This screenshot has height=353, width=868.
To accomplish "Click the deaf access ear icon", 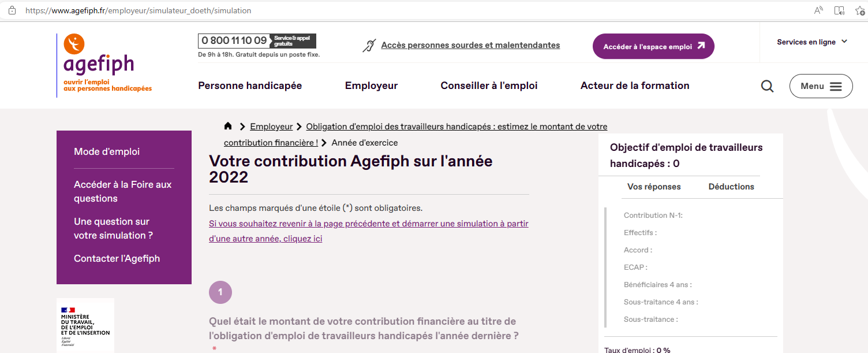I will point(369,46).
